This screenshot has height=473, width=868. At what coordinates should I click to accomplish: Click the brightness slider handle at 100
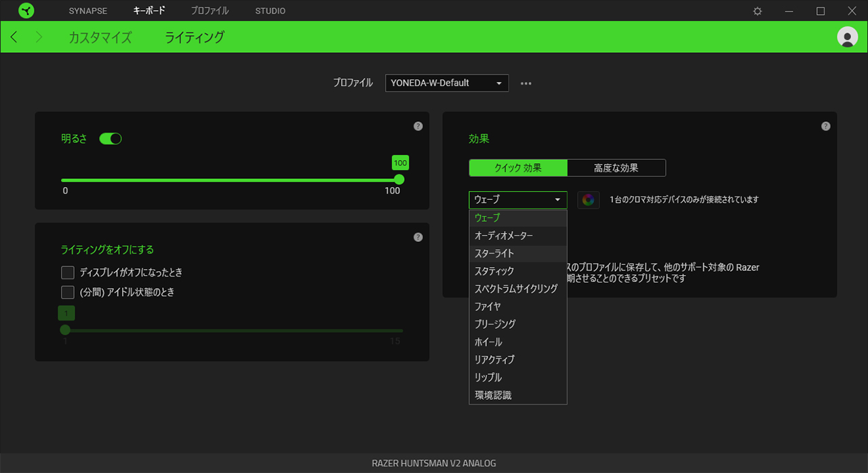tap(399, 180)
